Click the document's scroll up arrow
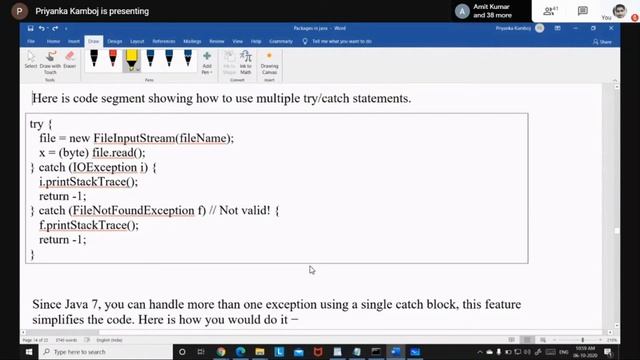This screenshot has height=360, width=640. pos(616,87)
